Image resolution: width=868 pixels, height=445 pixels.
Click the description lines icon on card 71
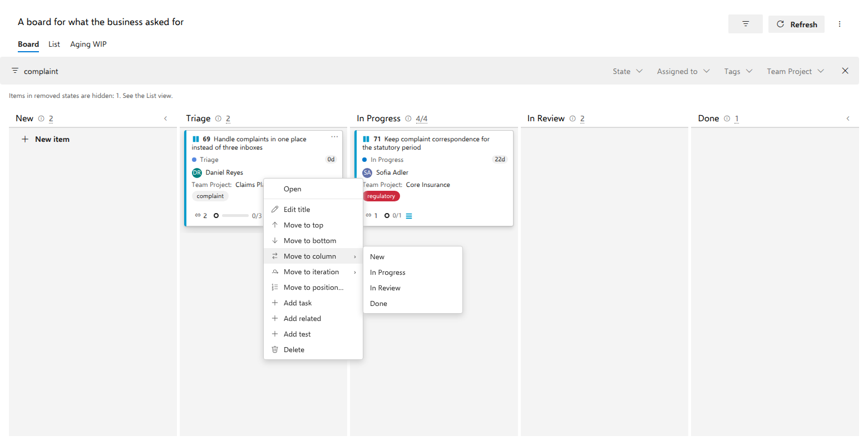coord(409,216)
